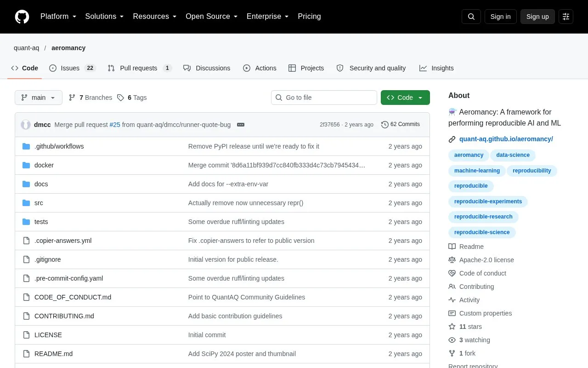Expand the Open Source menu
The image size is (588, 368).
[212, 17]
